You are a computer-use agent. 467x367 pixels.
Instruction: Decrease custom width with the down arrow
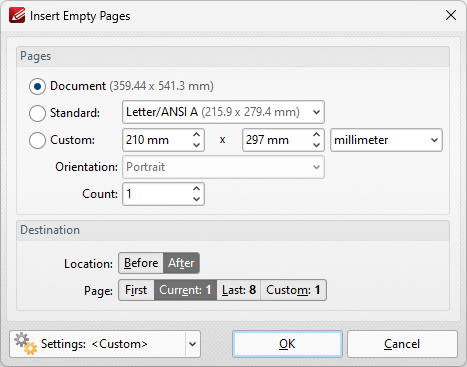[197, 145]
